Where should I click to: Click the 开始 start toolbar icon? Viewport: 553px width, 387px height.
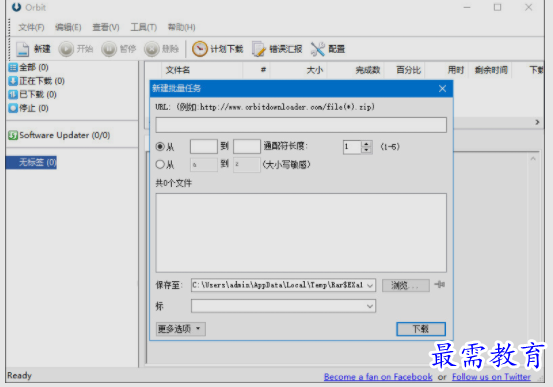pyautogui.click(x=66, y=49)
